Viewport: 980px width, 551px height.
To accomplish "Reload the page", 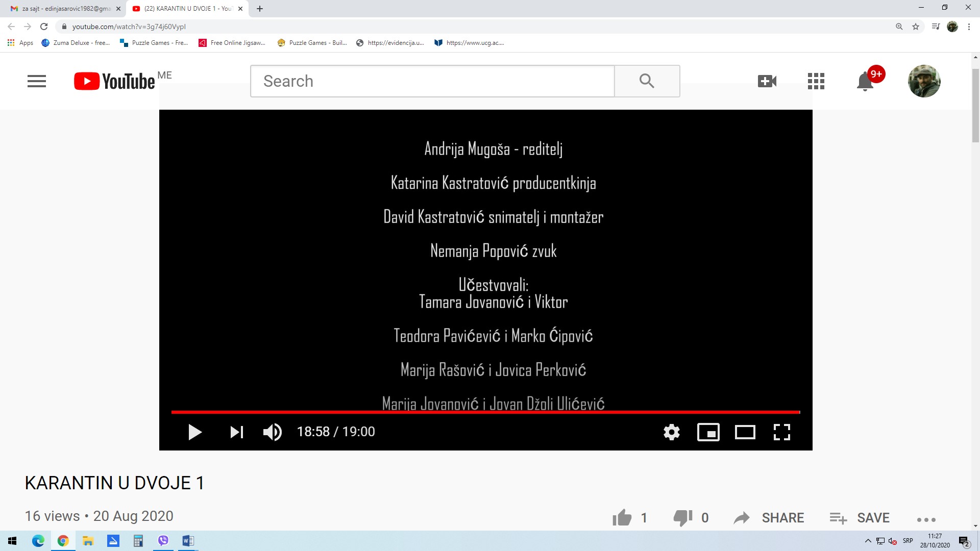I will 44,27.
